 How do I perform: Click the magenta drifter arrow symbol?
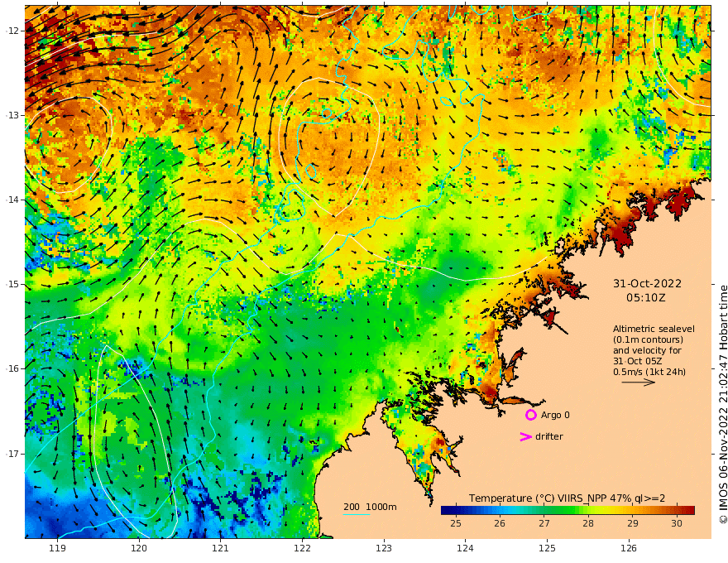[525, 436]
